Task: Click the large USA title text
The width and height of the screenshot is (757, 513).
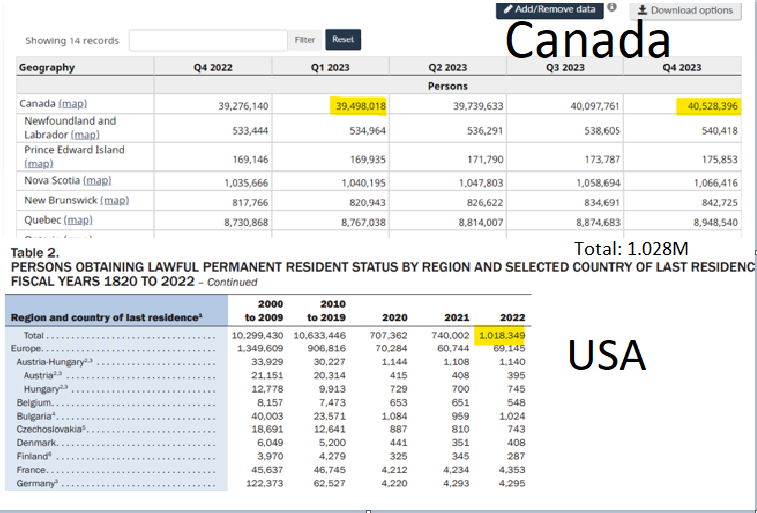Action: click(606, 355)
